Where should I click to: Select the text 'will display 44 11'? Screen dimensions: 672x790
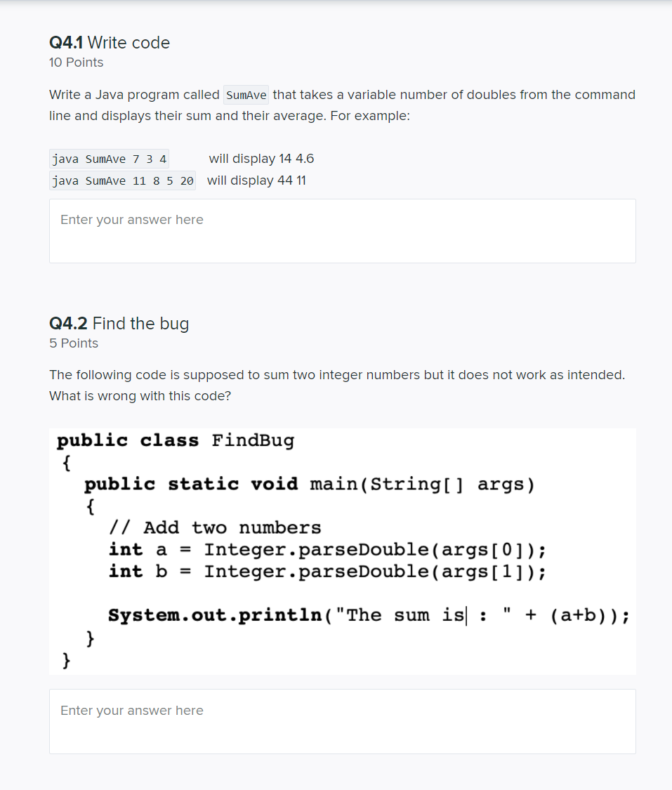click(256, 180)
